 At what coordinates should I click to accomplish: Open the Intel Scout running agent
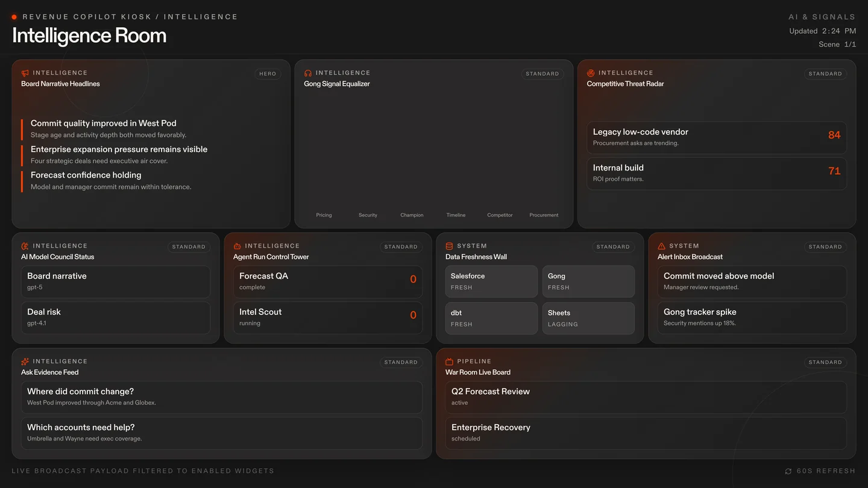pos(328,318)
